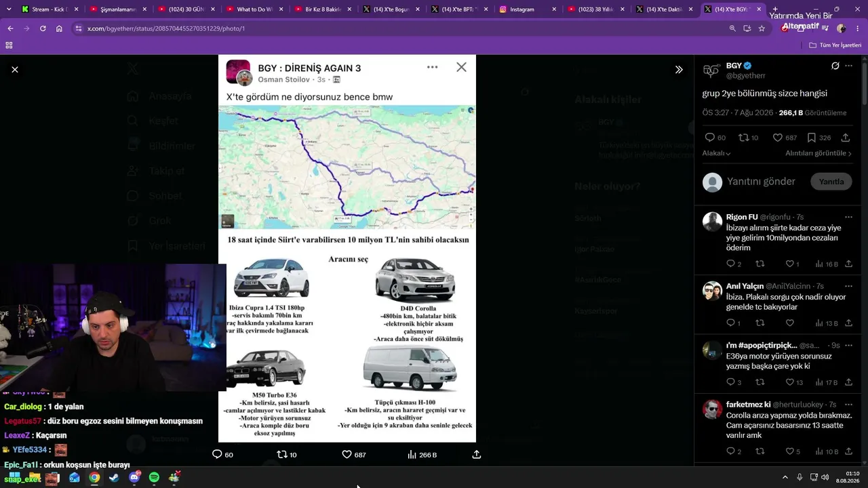Repost icon with 10 below the photo
The width and height of the screenshot is (868, 488).
point(287,454)
